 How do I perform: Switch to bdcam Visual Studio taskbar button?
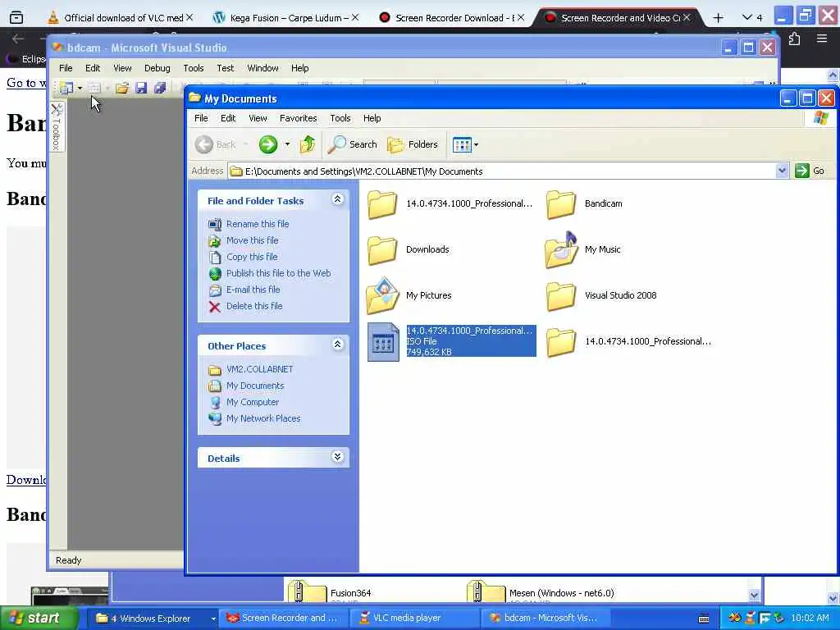click(x=544, y=619)
